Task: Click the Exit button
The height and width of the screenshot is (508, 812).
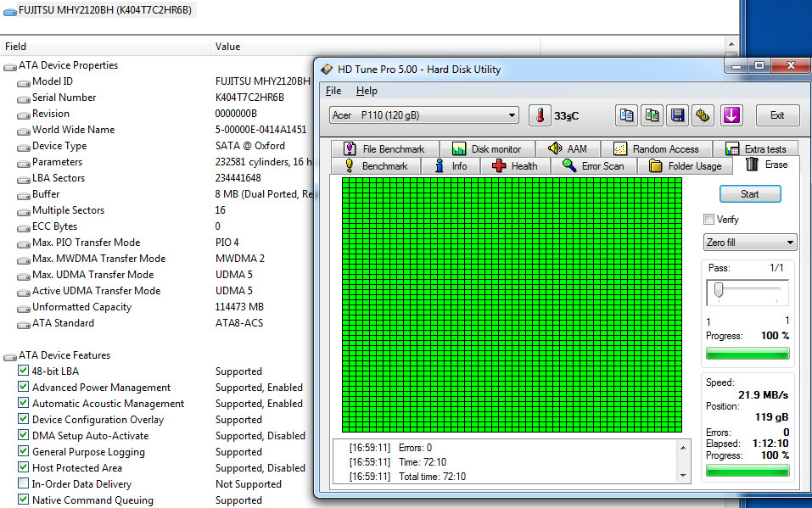Action: pos(776,115)
